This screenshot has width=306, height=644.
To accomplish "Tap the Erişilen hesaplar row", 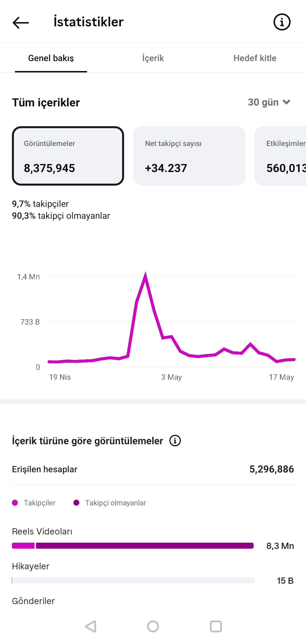I will (153, 469).
